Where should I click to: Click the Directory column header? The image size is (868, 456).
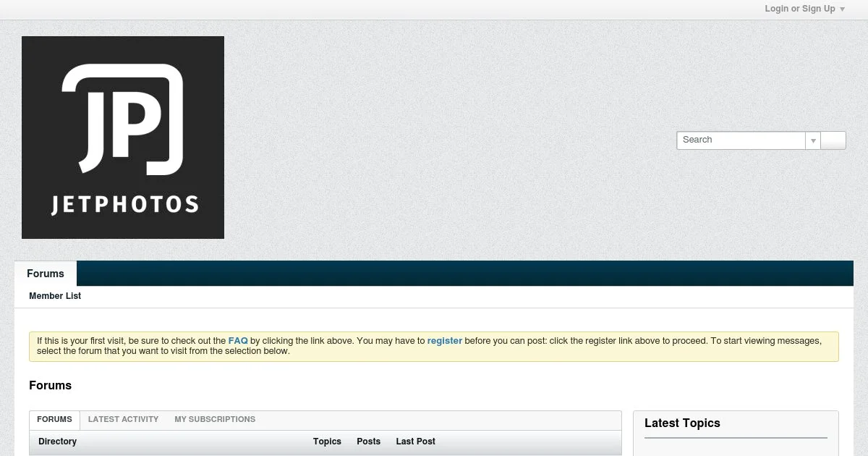(x=58, y=442)
